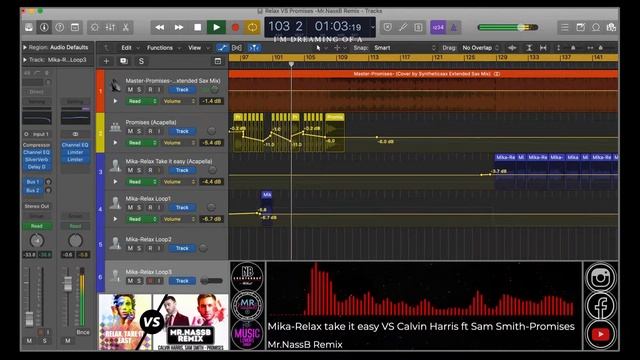This screenshot has width=640, height=360.
Task: Click the Rewind transport button
Action: 160,27
